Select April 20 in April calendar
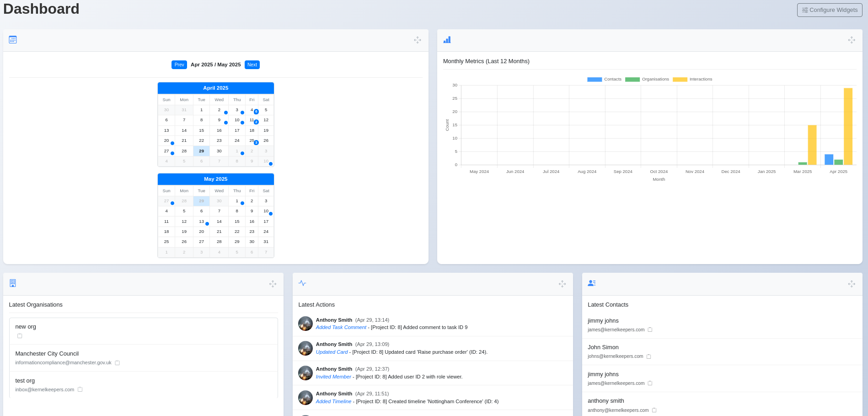Screen dimensions: 868x416 coord(166,141)
